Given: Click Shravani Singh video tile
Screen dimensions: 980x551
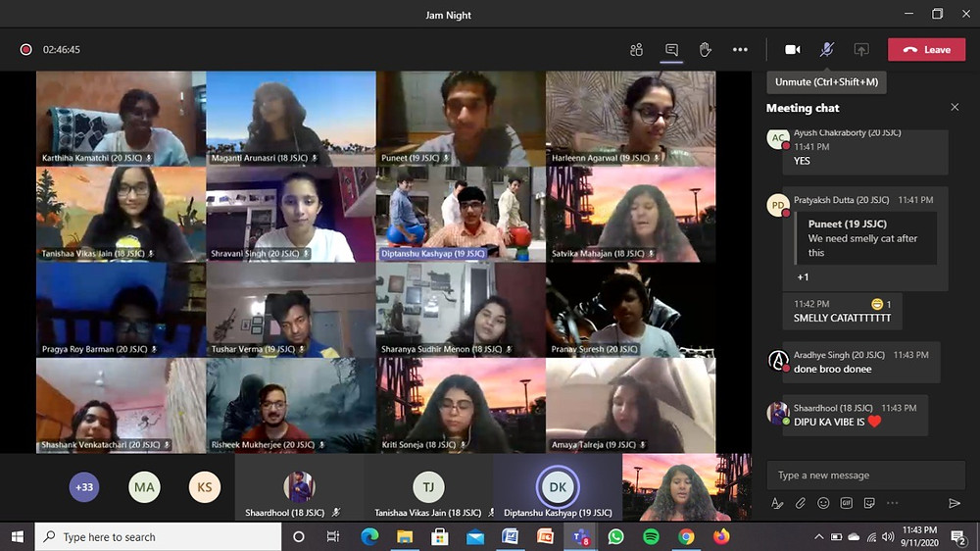Looking at the screenshot, I should click(291, 214).
